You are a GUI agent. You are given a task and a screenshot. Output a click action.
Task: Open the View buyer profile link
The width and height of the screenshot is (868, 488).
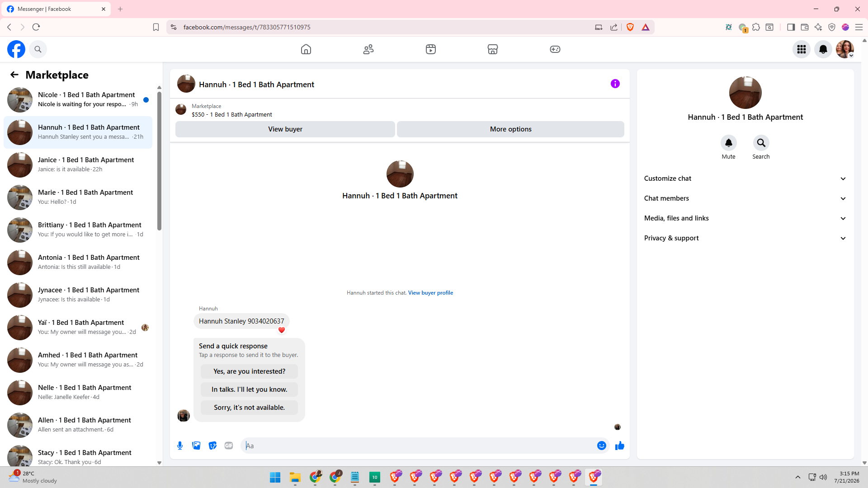click(x=430, y=293)
